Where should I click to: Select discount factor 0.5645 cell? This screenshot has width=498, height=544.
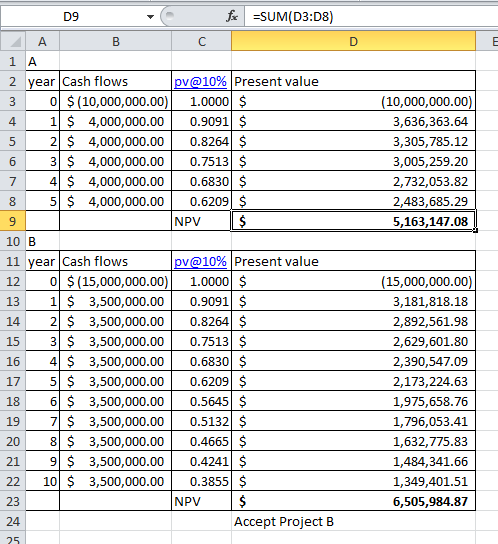coord(202,401)
